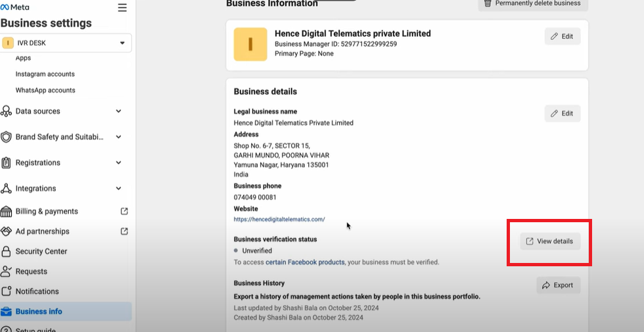Image resolution: width=644 pixels, height=332 pixels.
Task: Edit the Hence Digital Telematics business profile
Action: [563, 36]
